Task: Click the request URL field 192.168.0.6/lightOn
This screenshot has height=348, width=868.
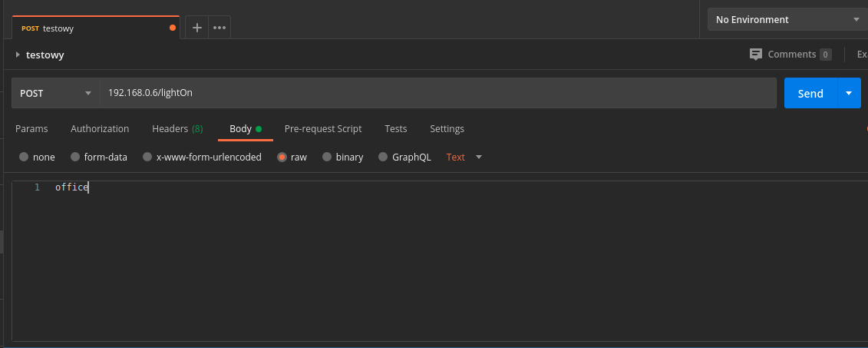Action: coord(437,93)
